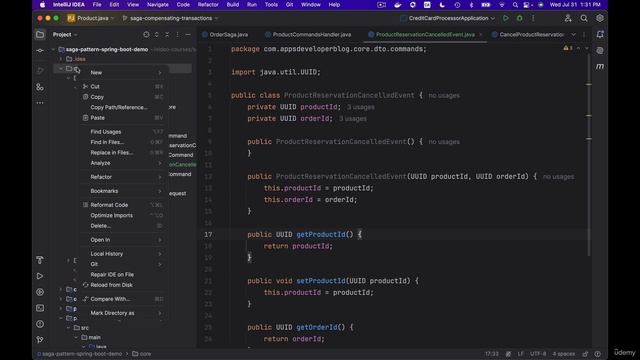Open Project panel options menu

[177, 35]
